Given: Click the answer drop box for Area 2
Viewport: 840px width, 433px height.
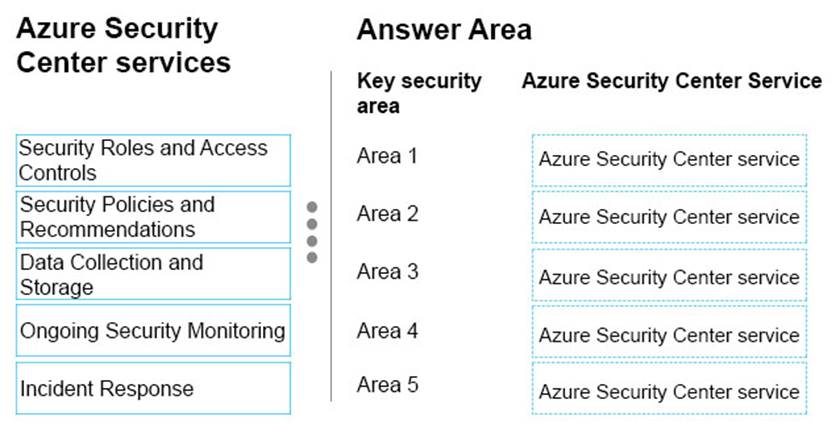Looking at the screenshot, I should point(669,217).
